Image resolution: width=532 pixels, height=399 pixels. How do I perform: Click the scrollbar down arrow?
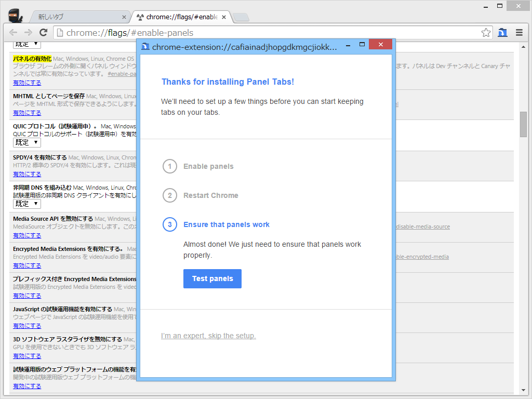[x=523, y=390]
